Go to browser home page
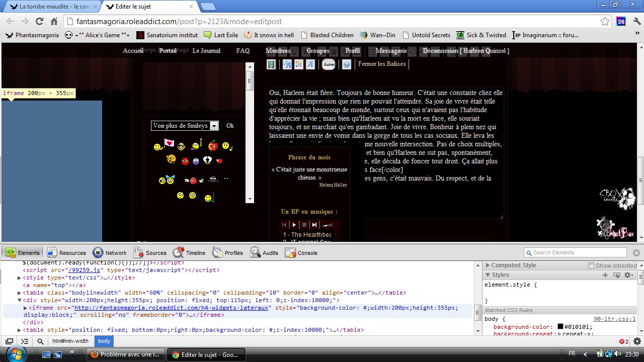Image resolution: width=644 pixels, height=362 pixels. pos(54,22)
